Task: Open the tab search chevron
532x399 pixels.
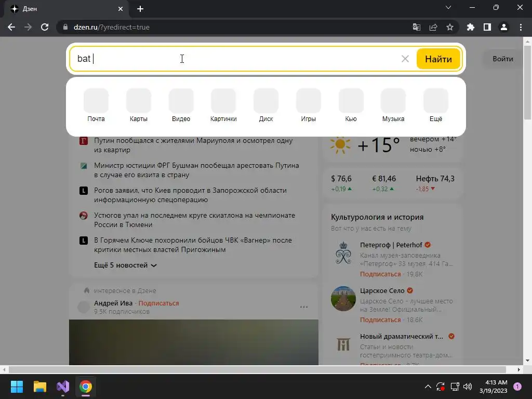Action: 448,7
